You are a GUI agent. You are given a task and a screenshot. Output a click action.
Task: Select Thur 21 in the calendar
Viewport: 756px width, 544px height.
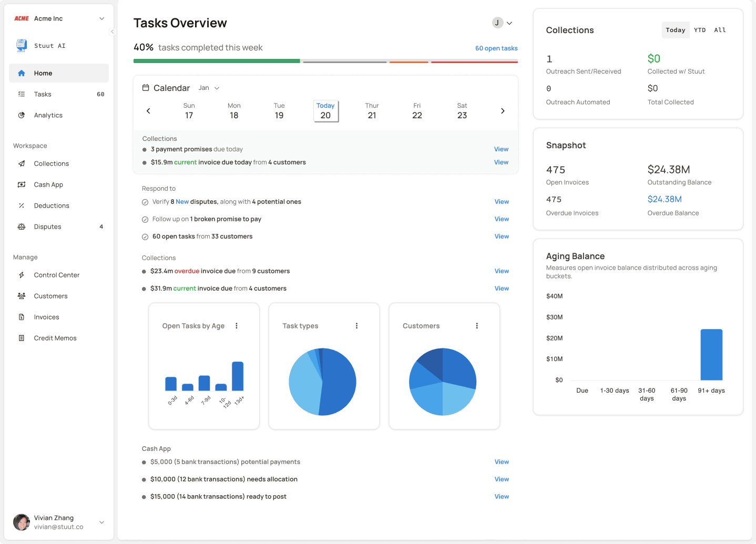(x=372, y=111)
